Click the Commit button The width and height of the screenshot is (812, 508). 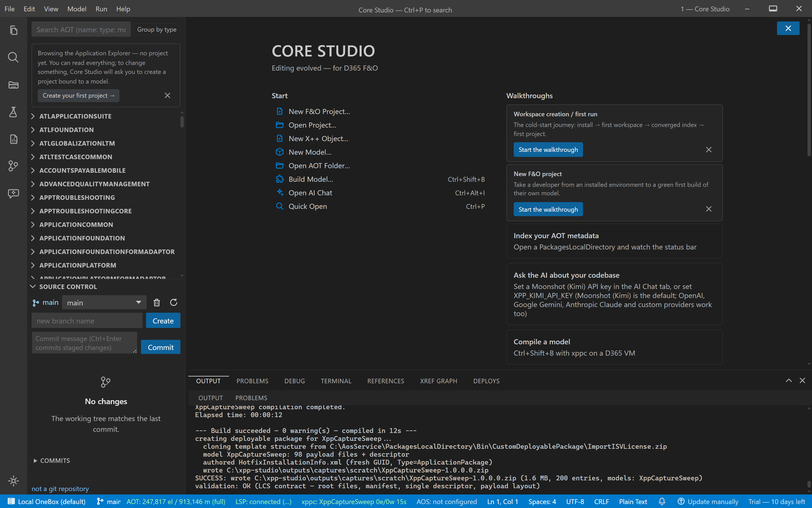point(161,347)
